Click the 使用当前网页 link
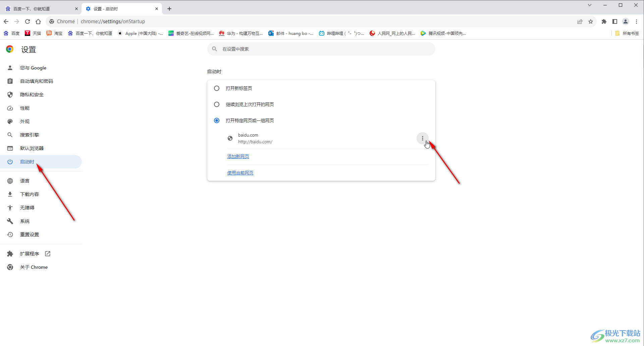The height and width of the screenshot is (346, 644). click(240, 173)
